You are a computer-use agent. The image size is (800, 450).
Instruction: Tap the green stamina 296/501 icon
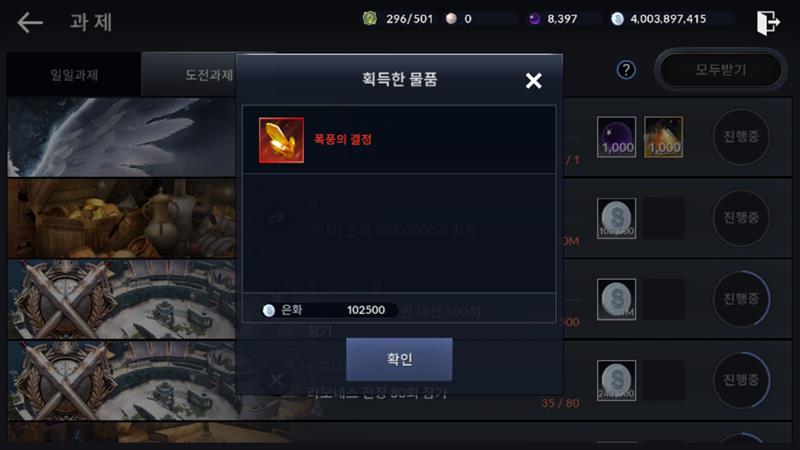point(369,19)
